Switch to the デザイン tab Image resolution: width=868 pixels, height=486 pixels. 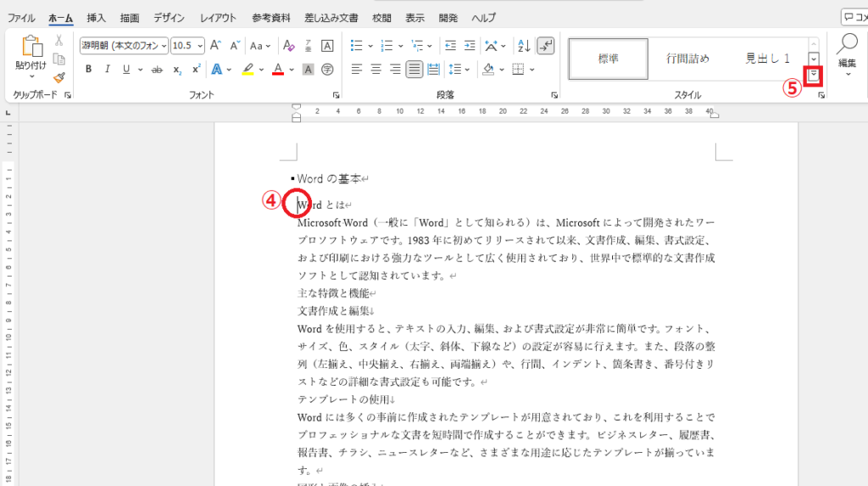169,18
